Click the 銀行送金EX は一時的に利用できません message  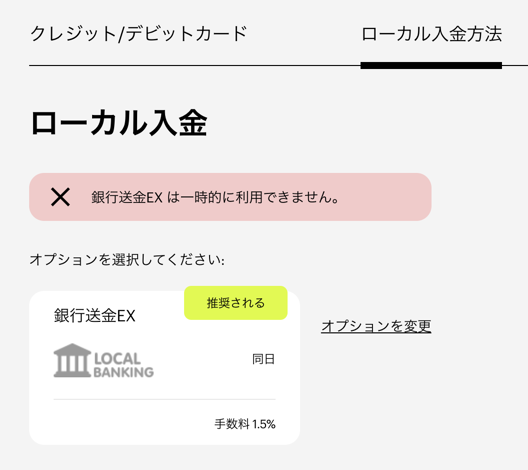pyautogui.click(x=215, y=197)
